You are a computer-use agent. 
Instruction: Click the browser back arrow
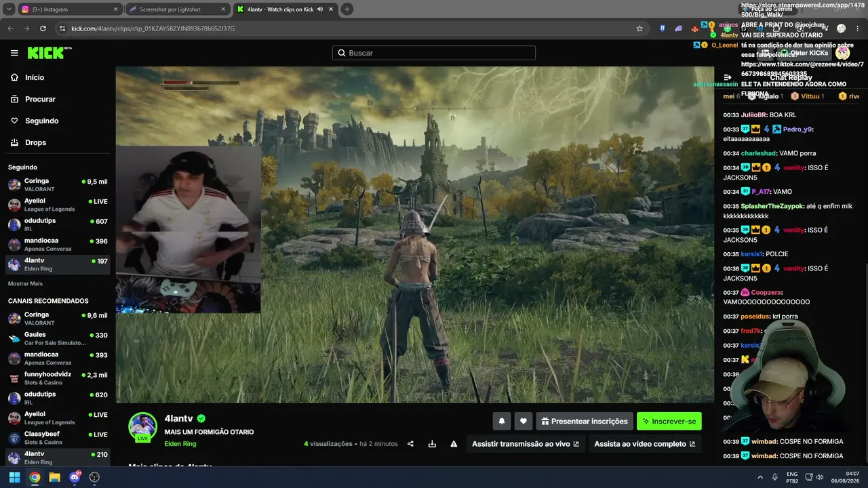coord(10,28)
